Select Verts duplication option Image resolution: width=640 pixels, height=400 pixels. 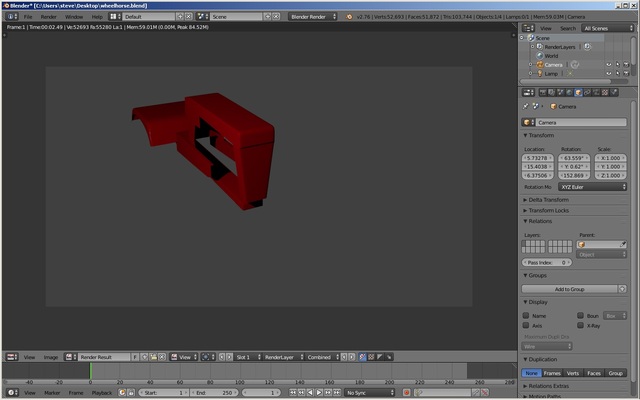pos(573,373)
